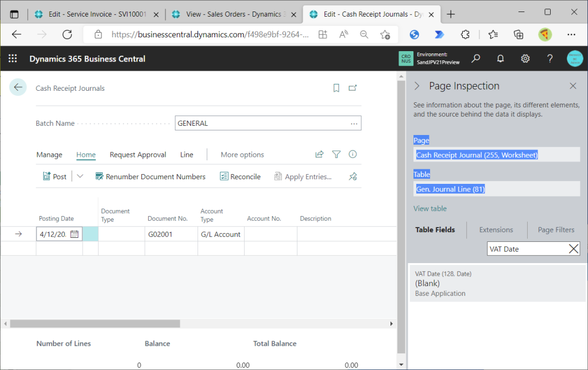The width and height of the screenshot is (588, 370).
Task: Click the horizontal scrollbar thumb of the journal grid
Action: coord(95,323)
